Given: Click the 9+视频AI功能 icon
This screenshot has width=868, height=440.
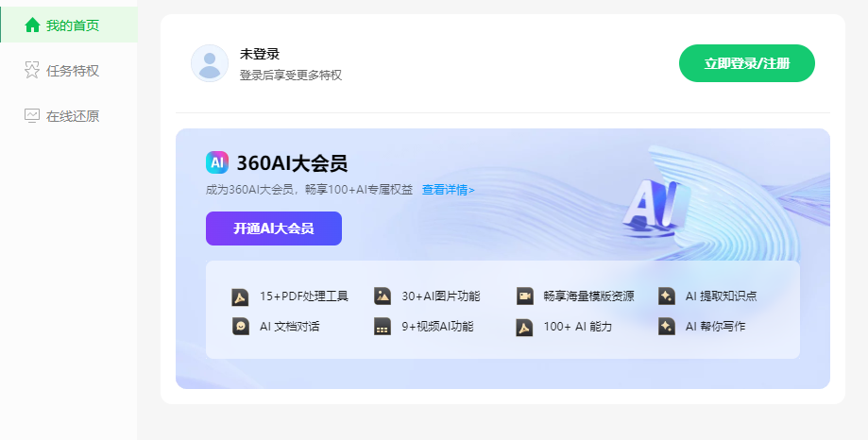Looking at the screenshot, I should coord(383,327).
